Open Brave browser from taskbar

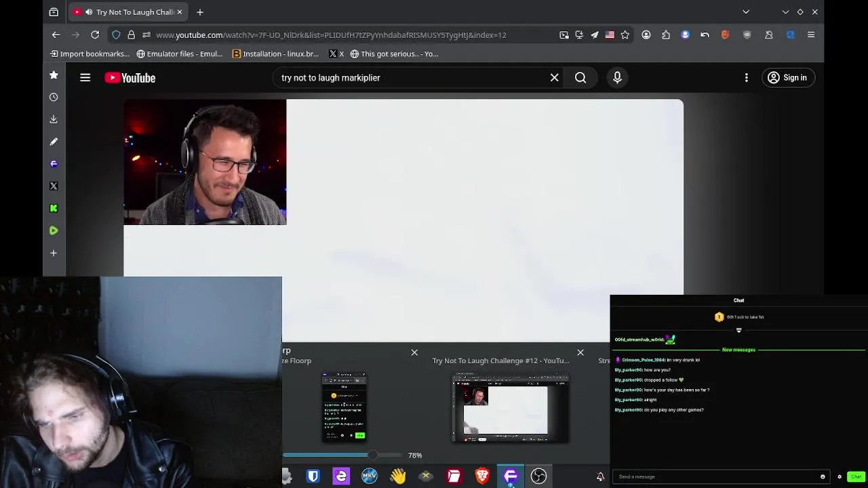(482, 476)
